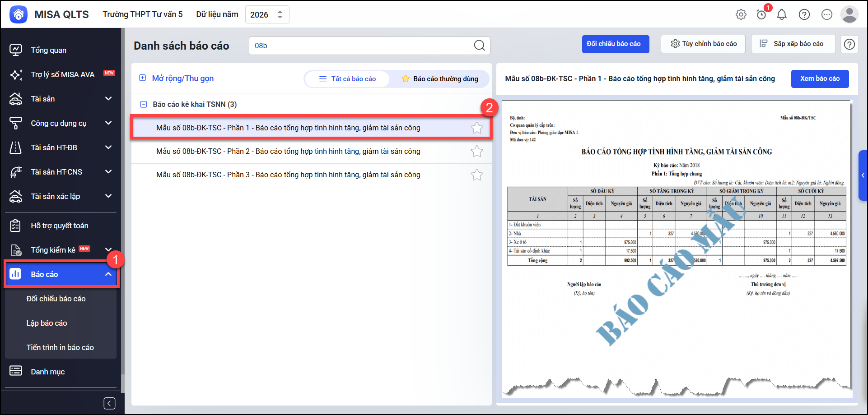This screenshot has width=868, height=415.
Task: Collapse sidebar using bottom arrow icon
Action: [109, 403]
